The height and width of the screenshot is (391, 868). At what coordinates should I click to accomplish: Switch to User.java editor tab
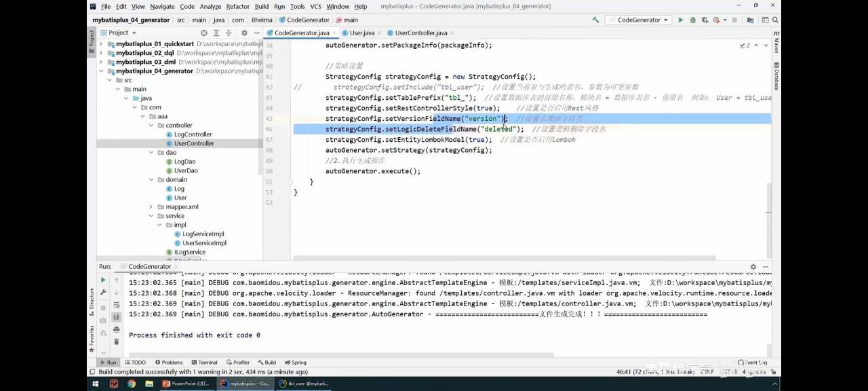362,33
